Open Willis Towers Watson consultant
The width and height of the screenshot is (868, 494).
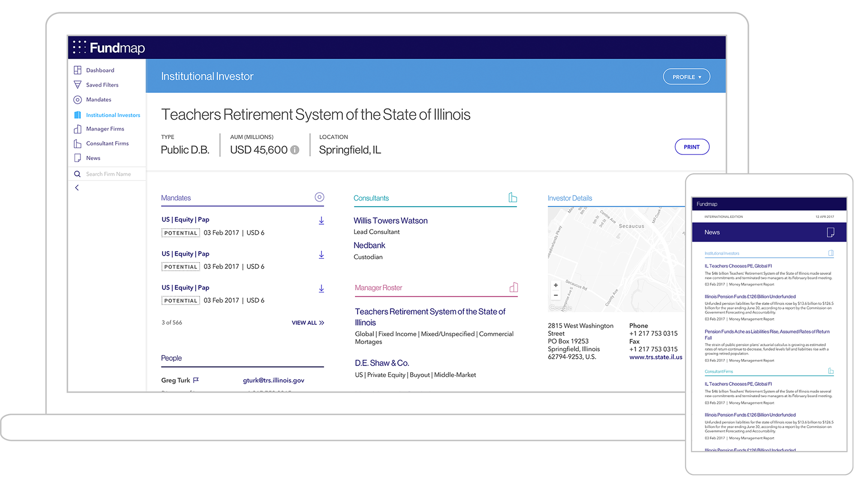point(390,221)
